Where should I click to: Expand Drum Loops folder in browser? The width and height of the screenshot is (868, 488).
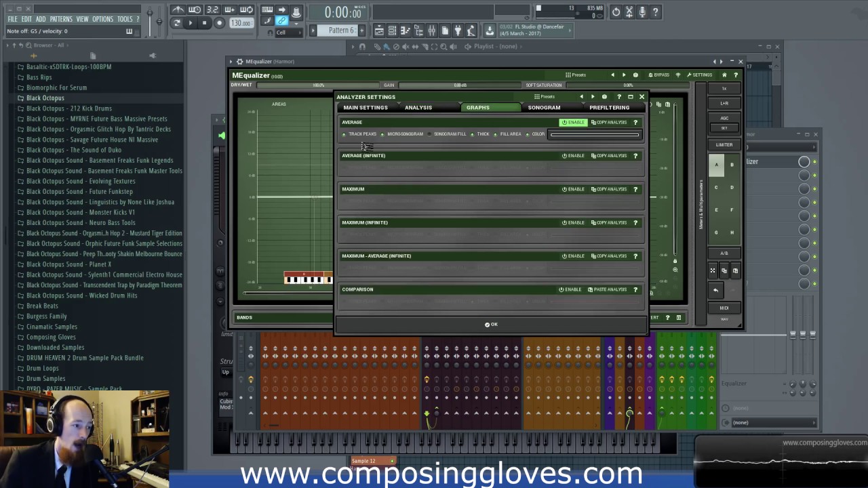click(42, 368)
